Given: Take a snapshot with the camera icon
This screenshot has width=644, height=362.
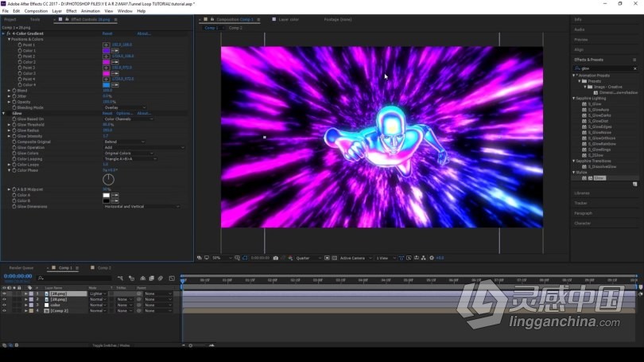Looking at the screenshot, I should pyautogui.click(x=276, y=258).
